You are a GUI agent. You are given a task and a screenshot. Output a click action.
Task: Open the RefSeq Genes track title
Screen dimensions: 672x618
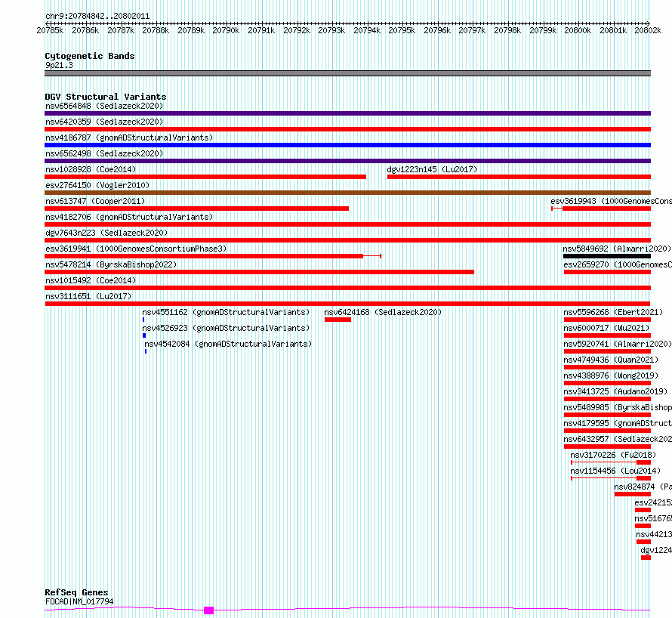pos(76,592)
